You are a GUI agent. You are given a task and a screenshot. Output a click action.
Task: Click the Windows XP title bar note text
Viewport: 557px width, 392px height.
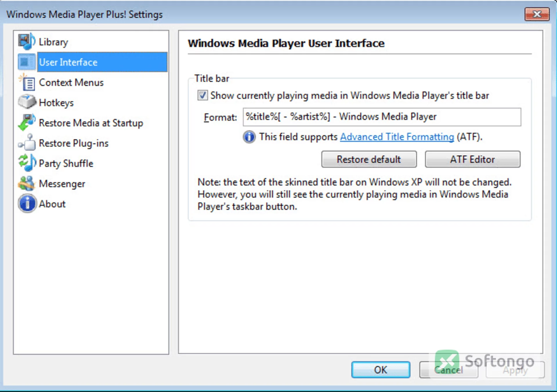(355, 194)
